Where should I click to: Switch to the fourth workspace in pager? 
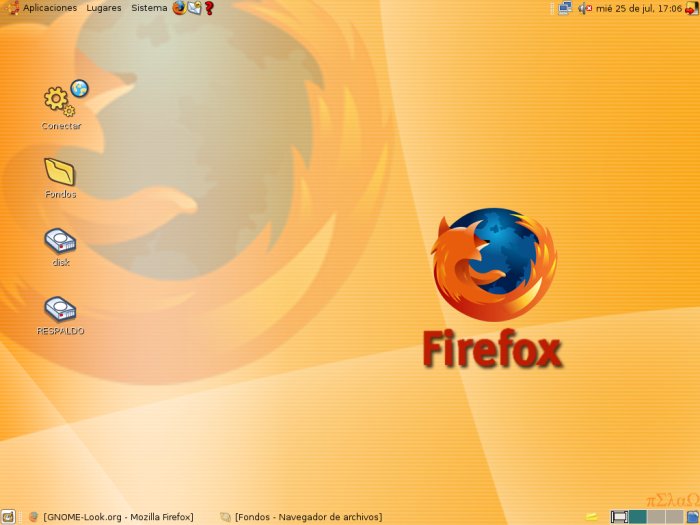(x=674, y=517)
